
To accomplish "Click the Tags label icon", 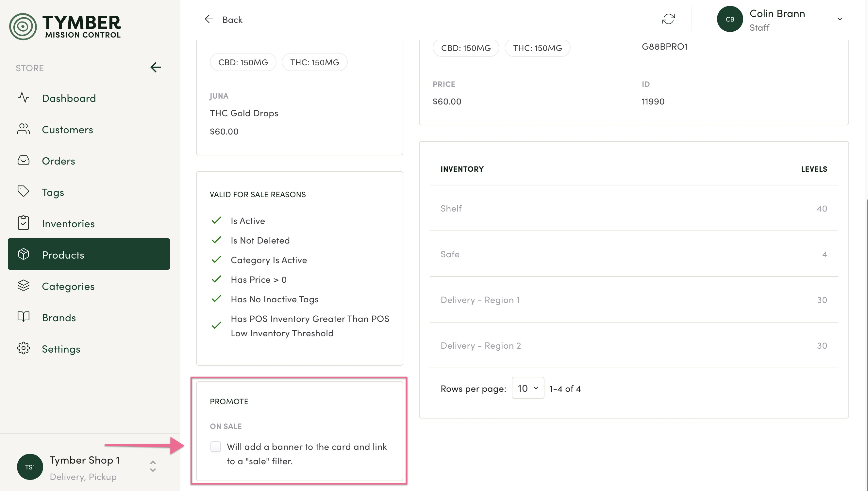I will [23, 192].
